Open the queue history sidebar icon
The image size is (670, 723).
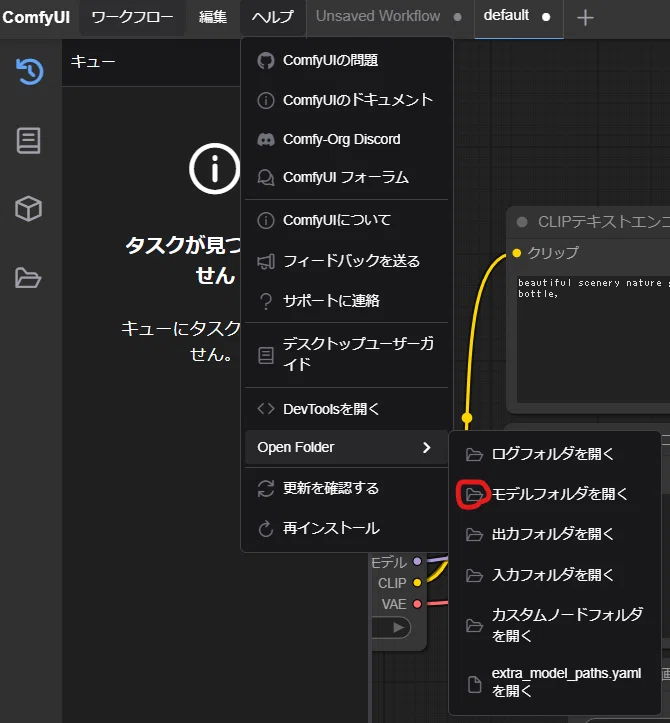click(x=30, y=71)
